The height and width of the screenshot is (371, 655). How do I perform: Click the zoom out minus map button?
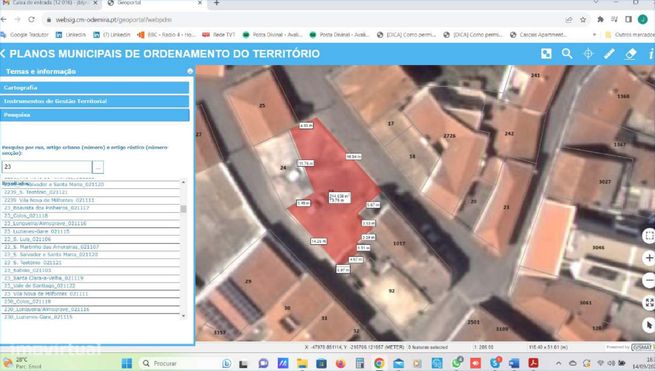click(x=649, y=280)
